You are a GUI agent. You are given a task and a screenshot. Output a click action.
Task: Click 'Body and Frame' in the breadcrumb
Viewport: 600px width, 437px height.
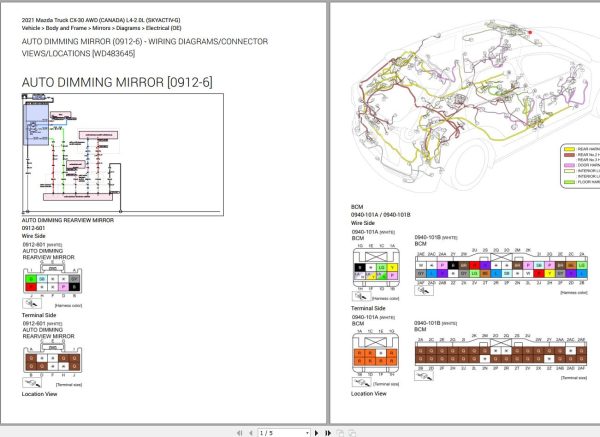(66, 28)
